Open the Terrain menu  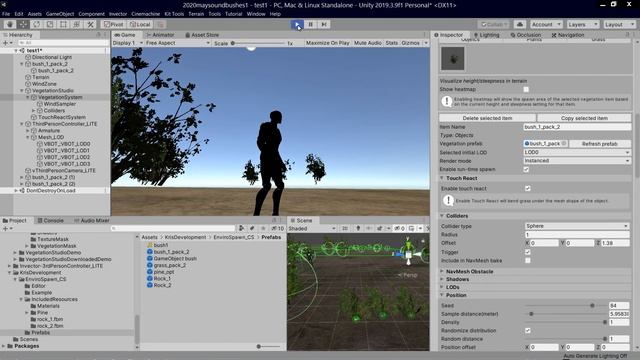click(196, 14)
